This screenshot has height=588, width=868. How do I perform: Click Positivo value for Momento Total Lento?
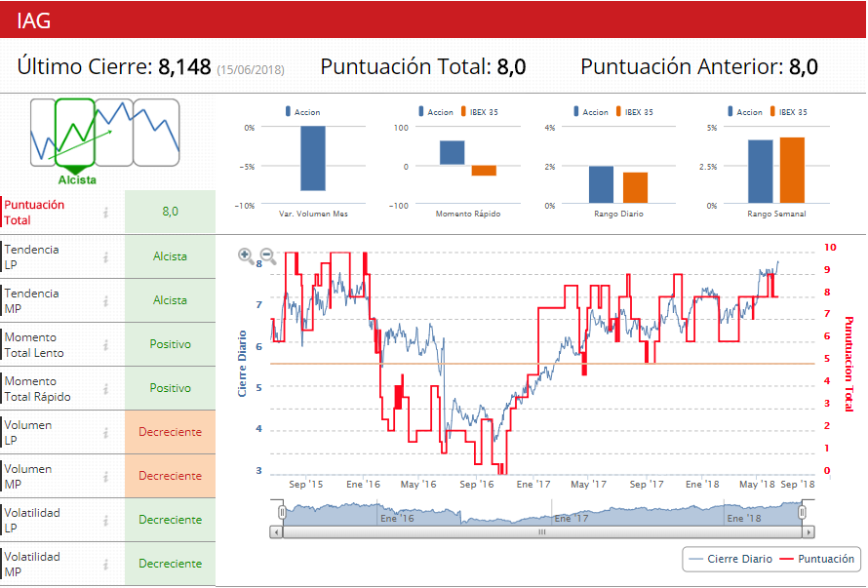point(170,344)
